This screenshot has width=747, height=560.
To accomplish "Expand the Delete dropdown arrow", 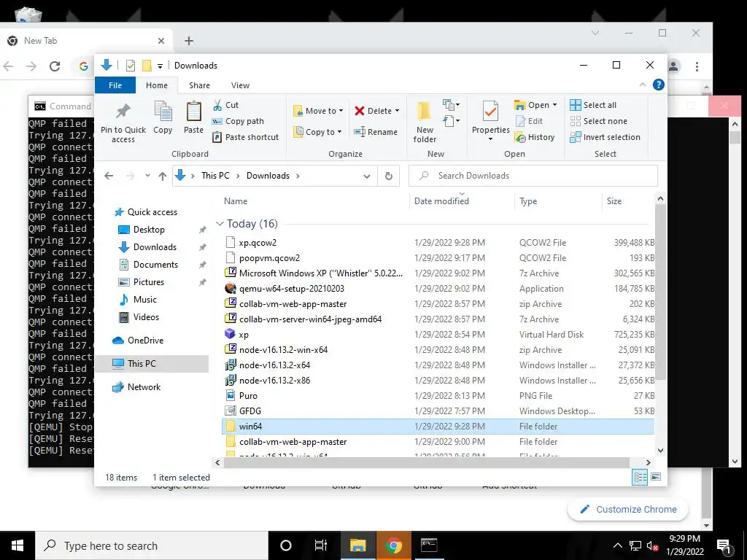I will (397, 111).
